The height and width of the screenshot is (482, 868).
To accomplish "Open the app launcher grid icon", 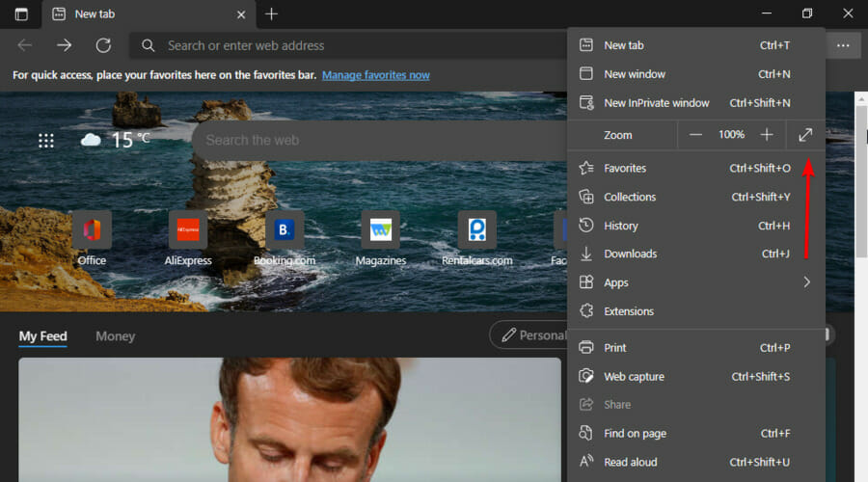I will 45,141.
